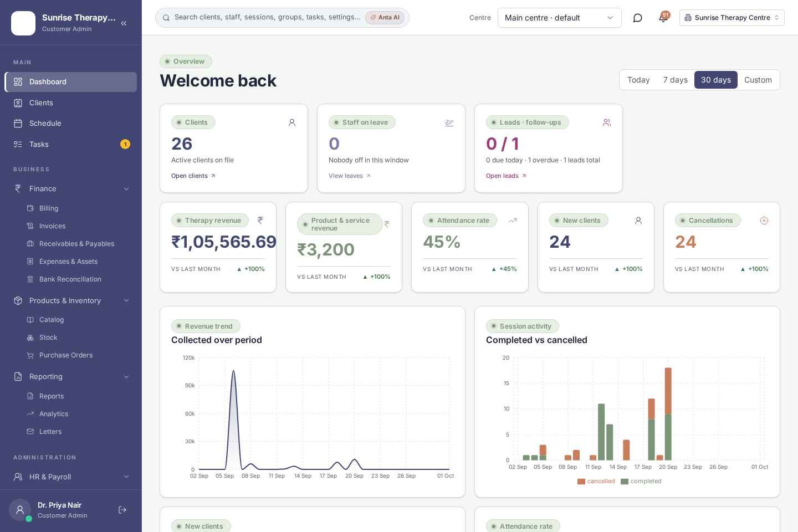Screen dimensions: 798x532
Task: Collapse the Products & Inventory section
Action: tap(126, 301)
